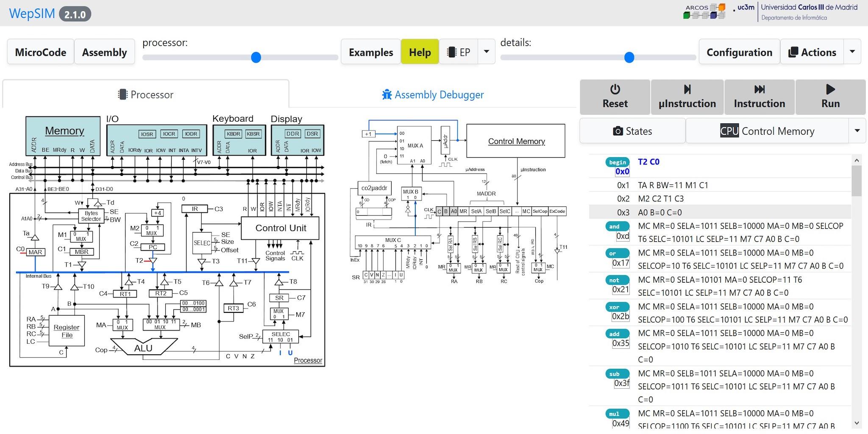Click address 0xd breakpoint cell
Screen dimensions: 868x434
pos(623,236)
